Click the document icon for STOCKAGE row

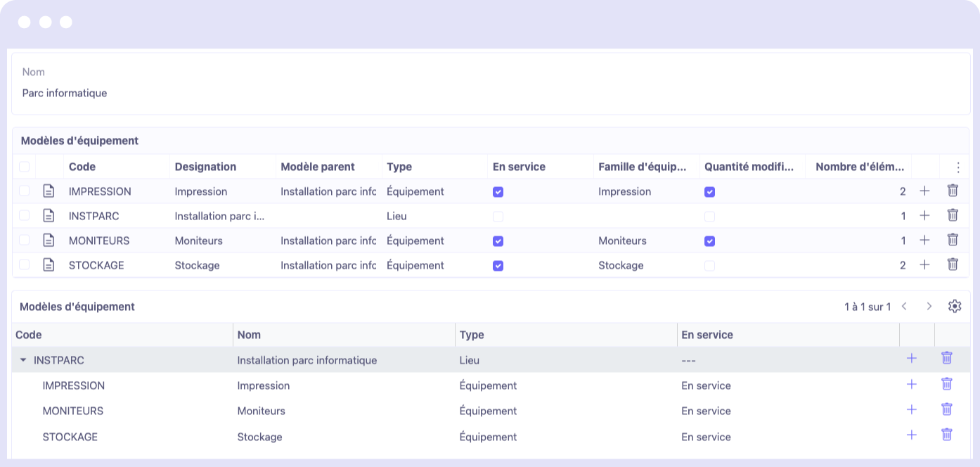pos(49,265)
